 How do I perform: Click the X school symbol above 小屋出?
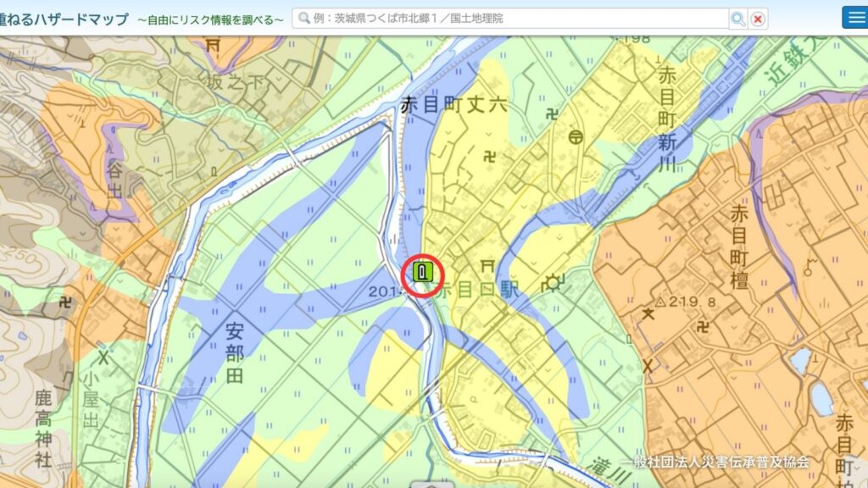coord(104,357)
